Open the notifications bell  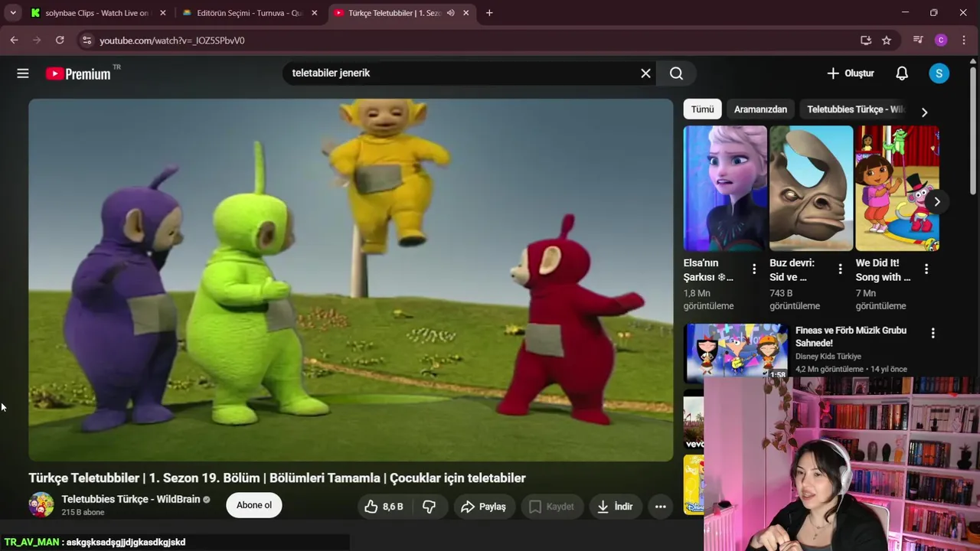tap(902, 73)
